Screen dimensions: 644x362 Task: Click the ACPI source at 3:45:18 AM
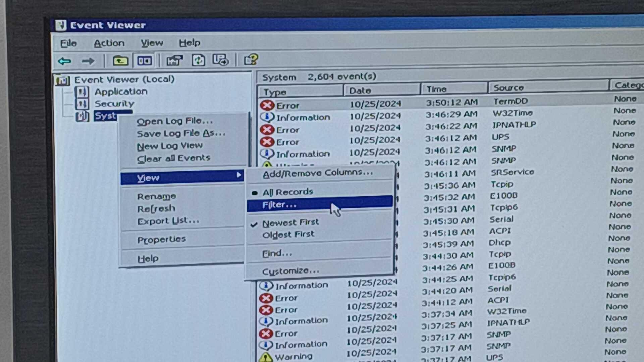[500, 231]
